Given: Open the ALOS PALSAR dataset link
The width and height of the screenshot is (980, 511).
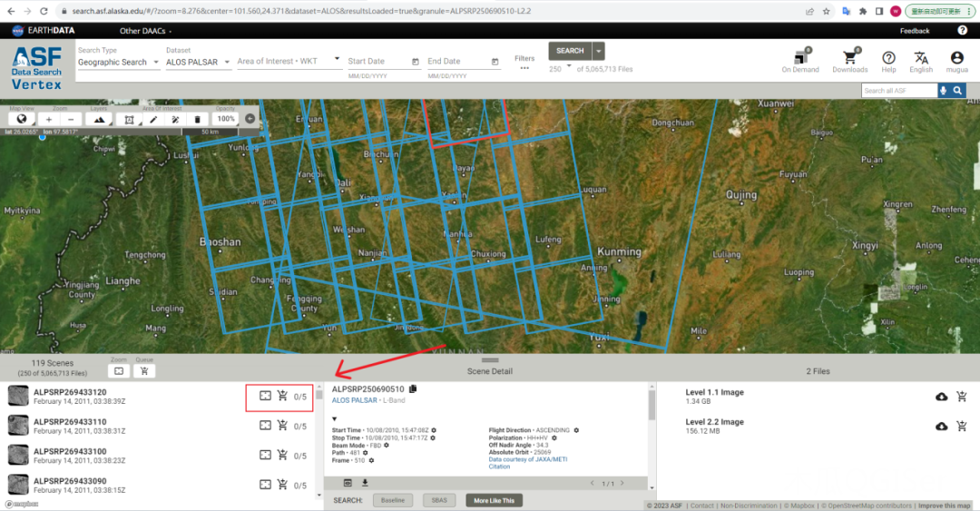Looking at the screenshot, I should tap(355, 400).
